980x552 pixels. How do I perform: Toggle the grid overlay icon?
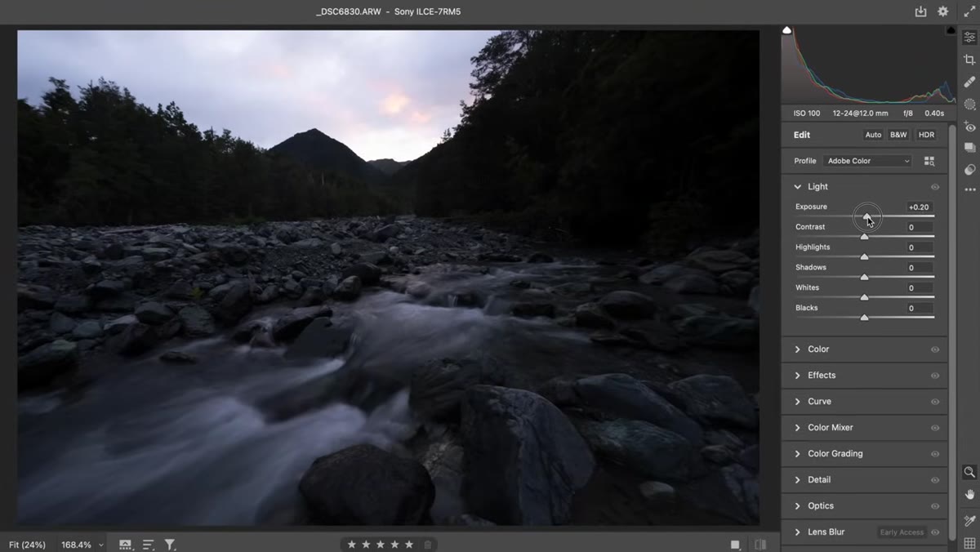[969, 543]
